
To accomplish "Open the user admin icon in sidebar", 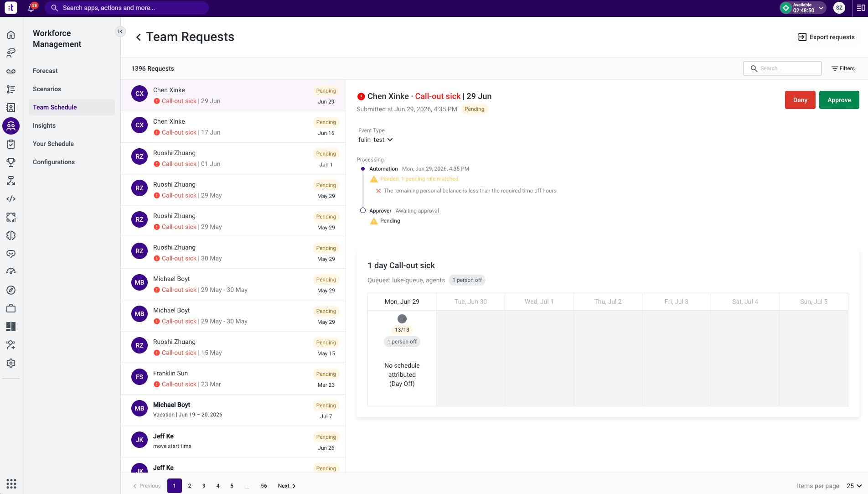I will tap(11, 345).
